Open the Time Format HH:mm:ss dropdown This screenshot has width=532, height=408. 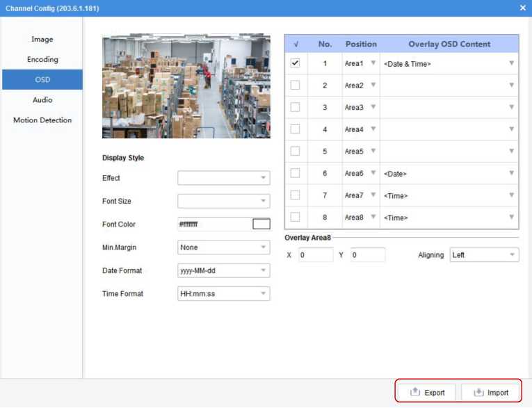point(223,293)
